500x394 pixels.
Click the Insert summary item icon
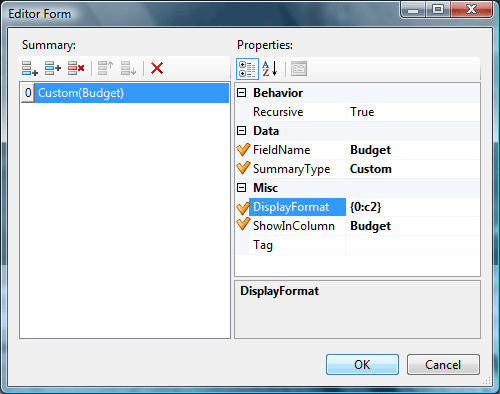coord(53,68)
